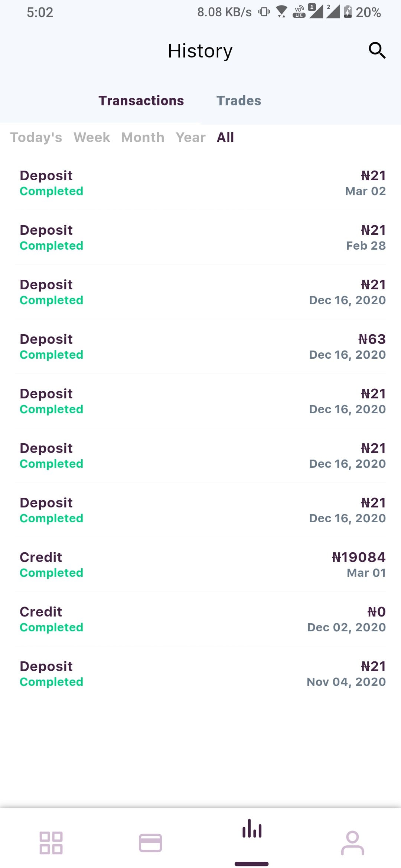Open the Dec 02, 2020 credit entry

pos(200,619)
